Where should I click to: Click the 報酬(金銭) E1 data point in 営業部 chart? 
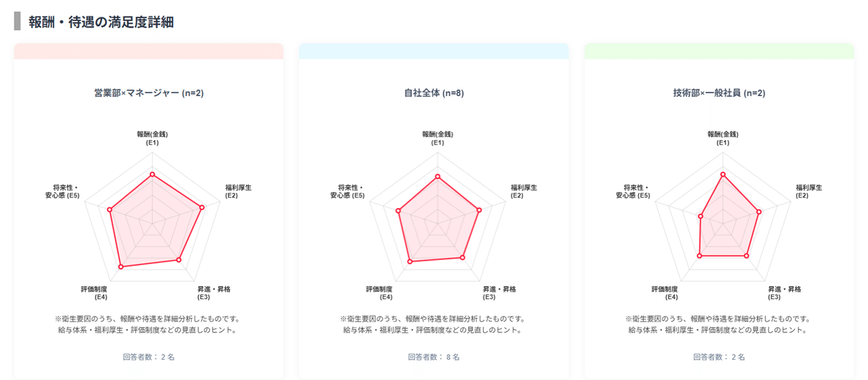coord(152,174)
